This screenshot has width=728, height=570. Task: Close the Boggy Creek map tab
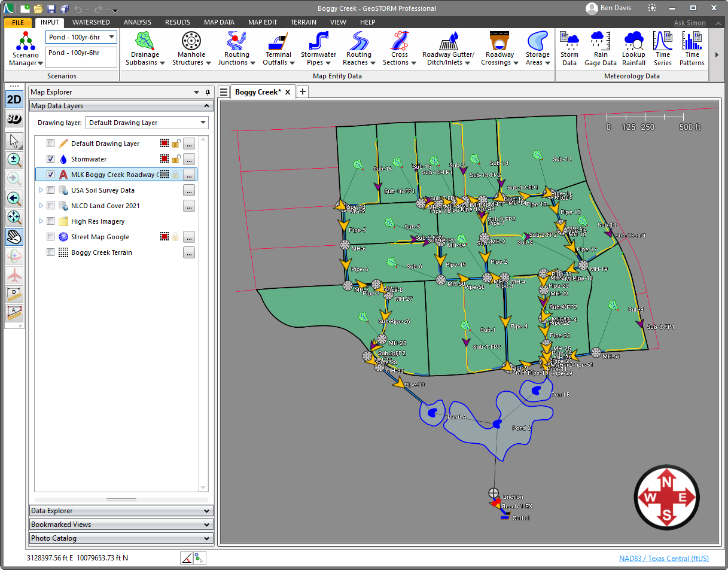288,92
